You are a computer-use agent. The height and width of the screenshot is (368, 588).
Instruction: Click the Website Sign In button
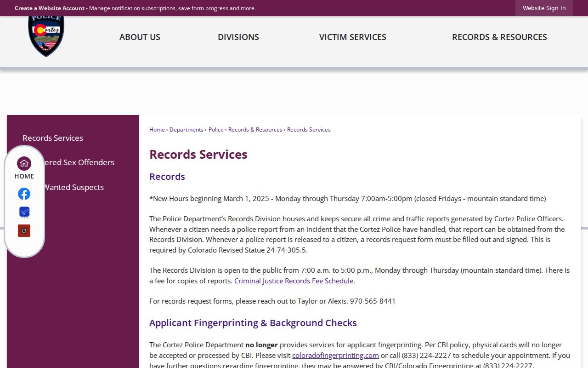[x=544, y=8]
